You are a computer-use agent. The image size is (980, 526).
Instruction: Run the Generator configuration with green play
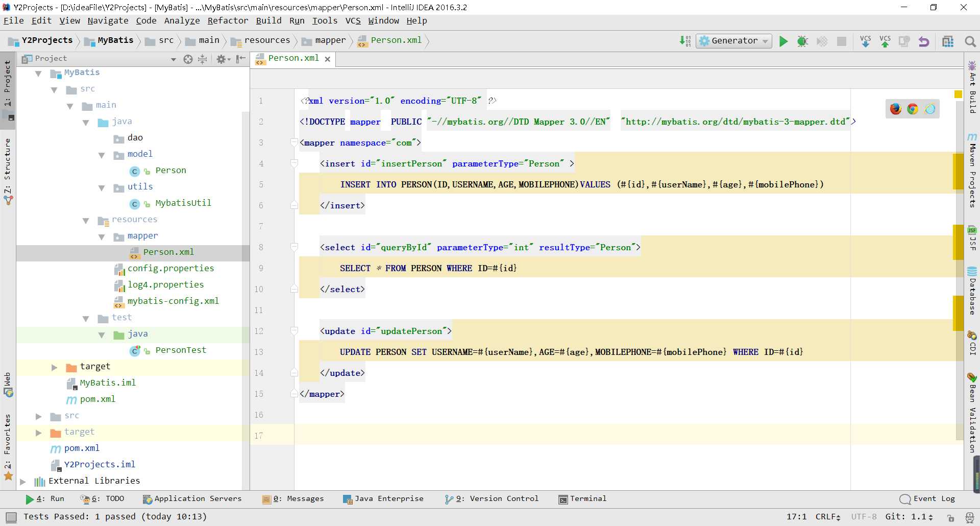[783, 41]
